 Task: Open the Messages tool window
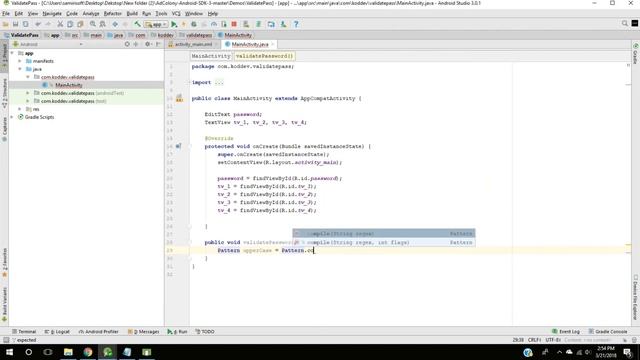coord(143,331)
